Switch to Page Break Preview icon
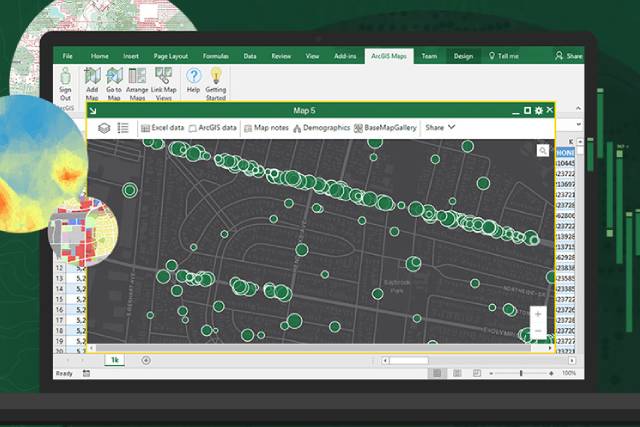Image resolution: width=640 pixels, height=427 pixels. 477,373
